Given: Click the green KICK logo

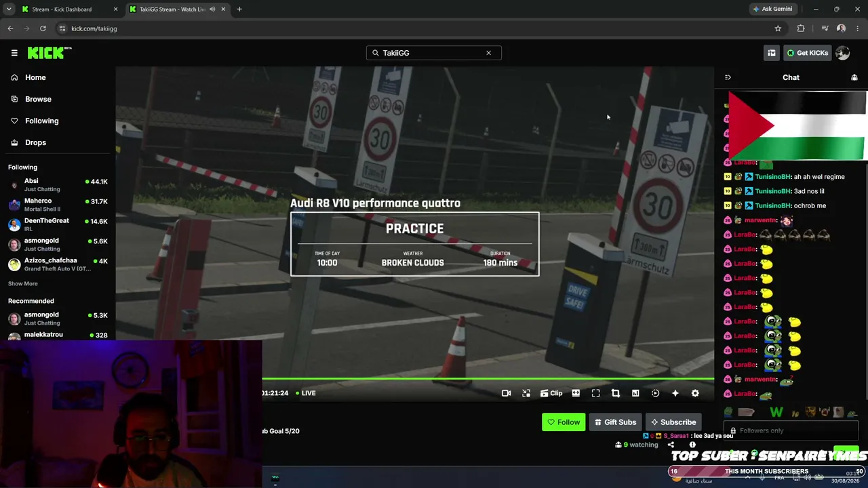Looking at the screenshot, I should click(x=49, y=53).
